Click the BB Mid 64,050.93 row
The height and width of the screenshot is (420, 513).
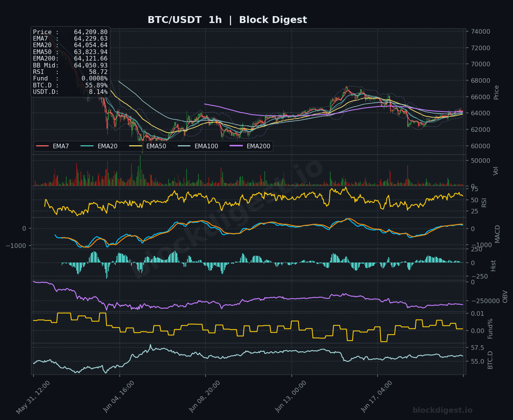[x=70, y=66]
